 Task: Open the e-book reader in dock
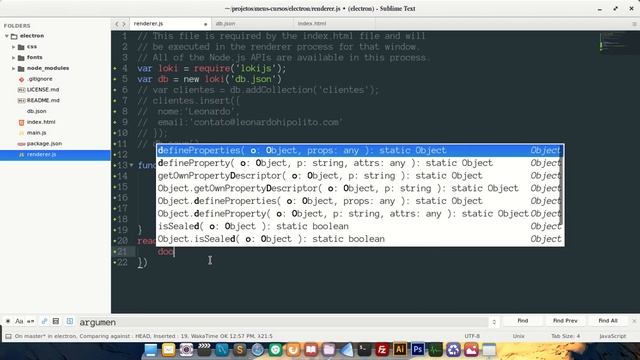[311, 350]
